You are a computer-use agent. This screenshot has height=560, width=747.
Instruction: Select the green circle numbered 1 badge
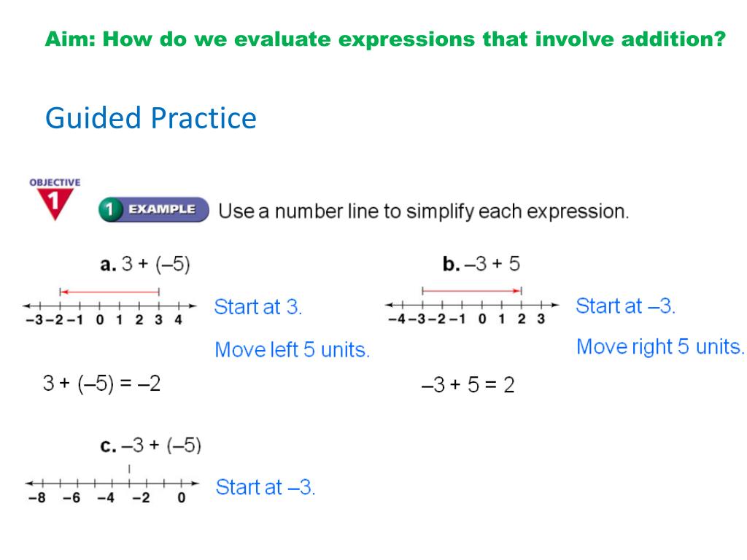pos(110,209)
